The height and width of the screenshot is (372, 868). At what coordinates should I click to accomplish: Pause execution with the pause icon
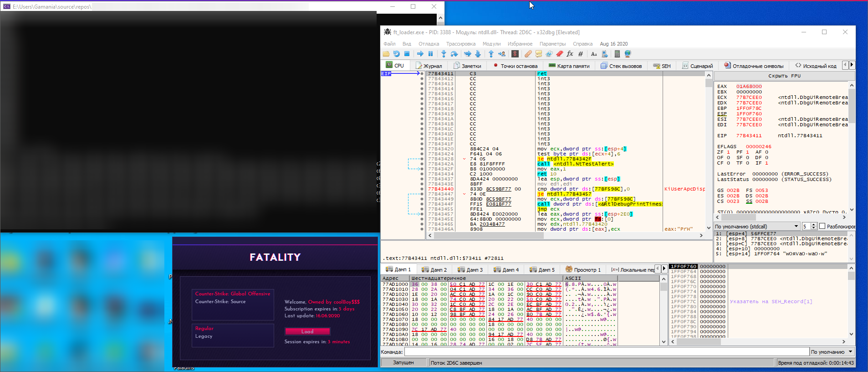pos(430,54)
